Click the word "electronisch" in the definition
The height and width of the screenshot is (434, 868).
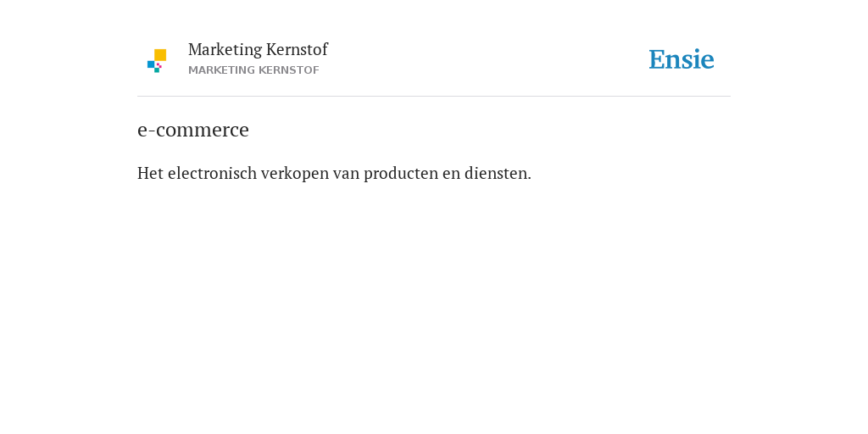coord(213,173)
